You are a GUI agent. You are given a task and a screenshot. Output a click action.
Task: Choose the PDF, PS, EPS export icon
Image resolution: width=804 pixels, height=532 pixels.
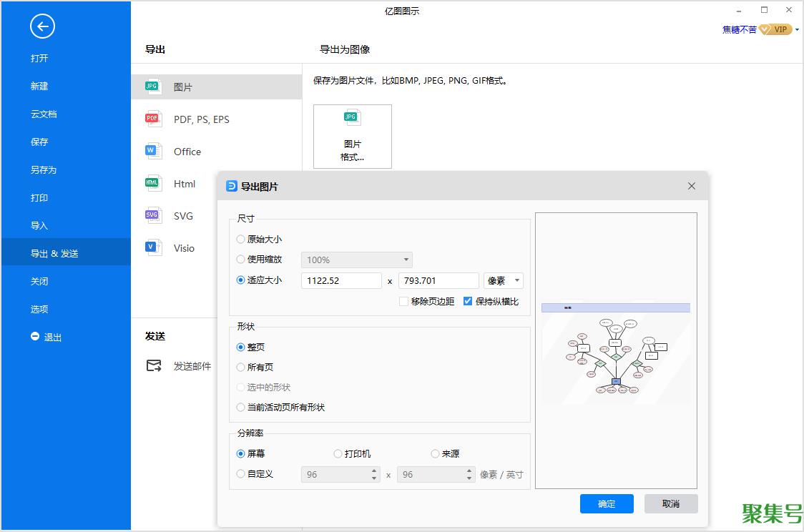(152, 119)
